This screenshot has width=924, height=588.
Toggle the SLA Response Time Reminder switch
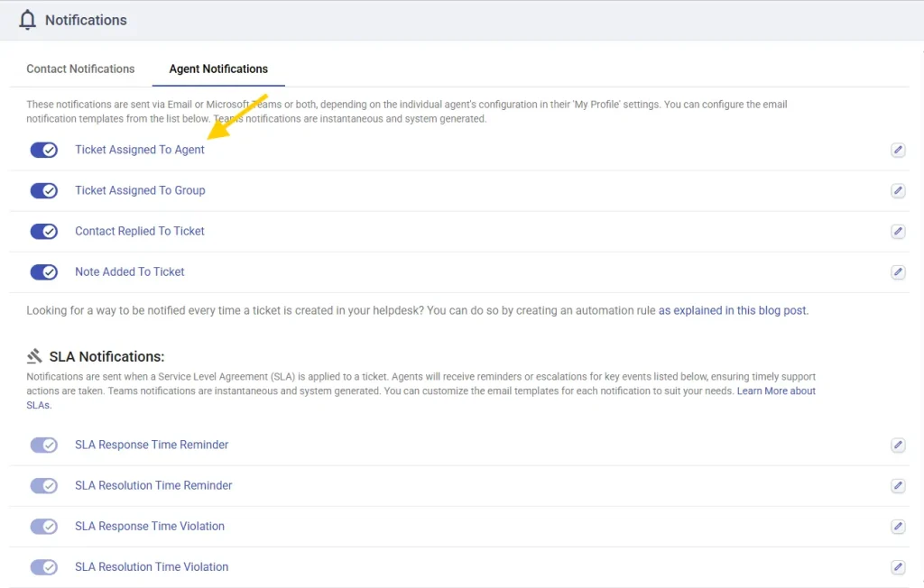(x=43, y=445)
